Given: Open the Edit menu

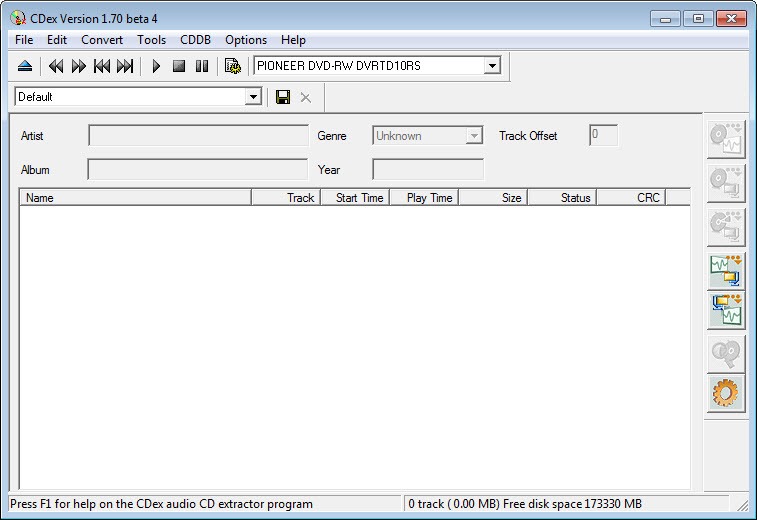Looking at the screenshot, I should [x=56, y=40].
